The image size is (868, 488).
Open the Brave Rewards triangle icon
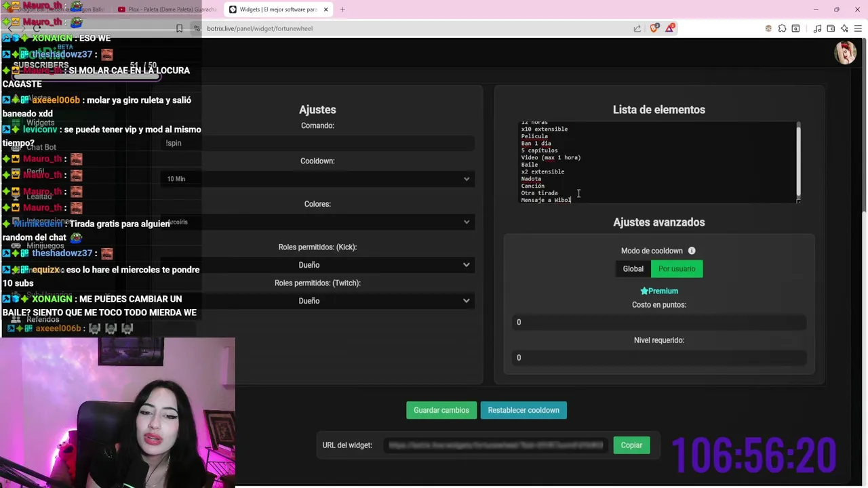[x=670, y=28]
